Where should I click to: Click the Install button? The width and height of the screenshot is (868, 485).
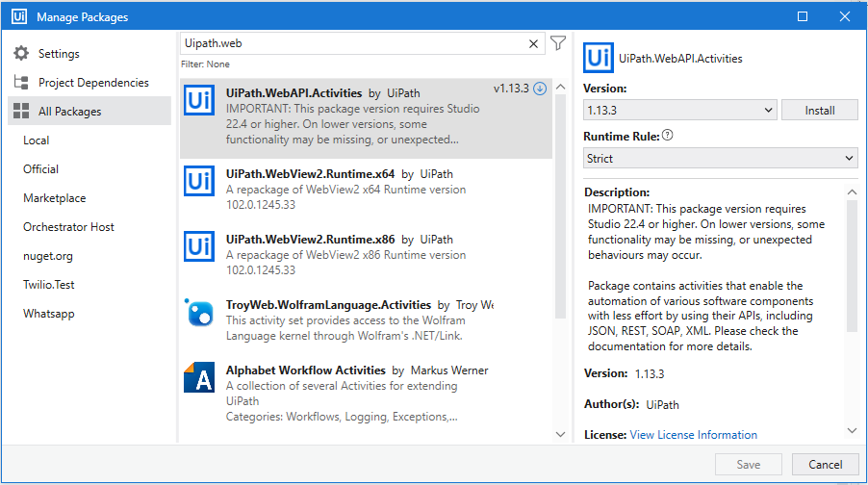click(x=819, y=110)
